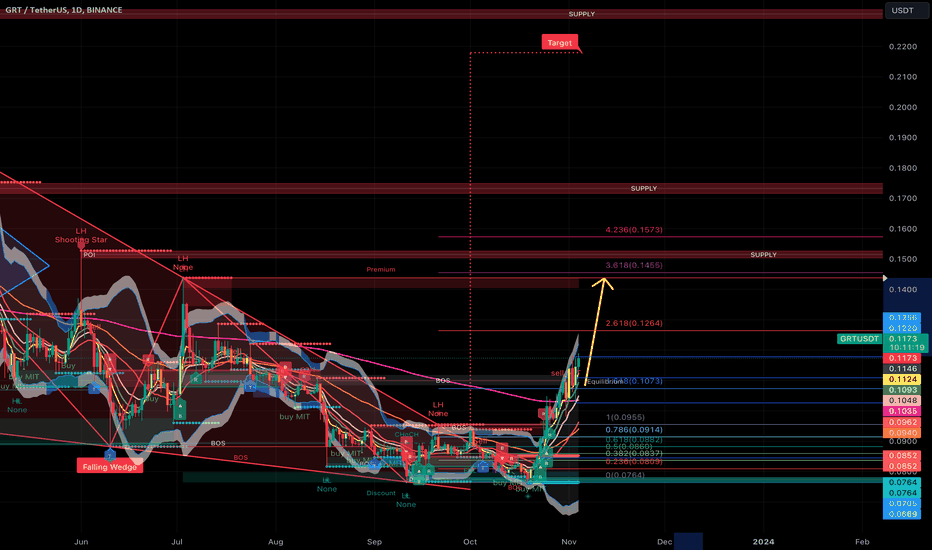Click the blue 0.0669 price tag
Screen dimensions: 932x550
point(902,514)
